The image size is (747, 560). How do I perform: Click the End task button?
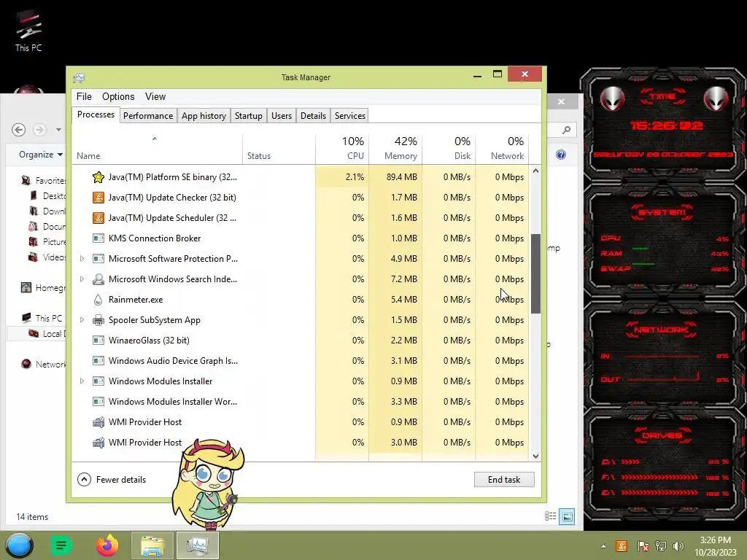coord(504,480)
